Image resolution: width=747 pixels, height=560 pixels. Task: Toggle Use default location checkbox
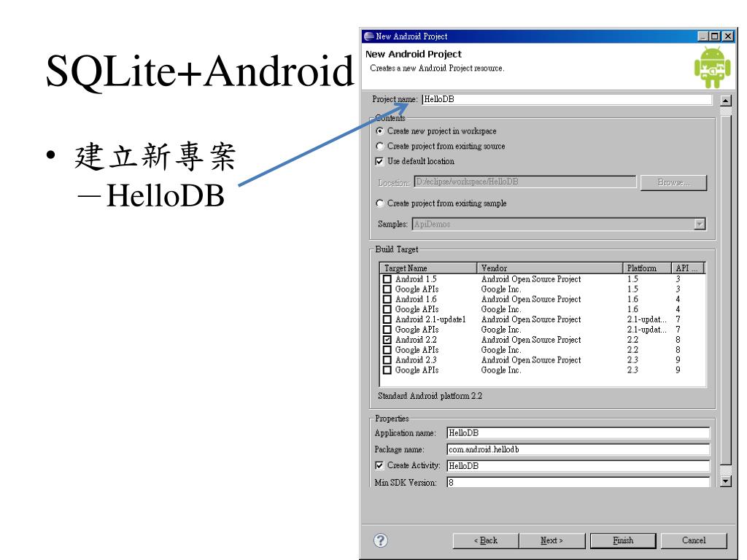click(379, 161)
